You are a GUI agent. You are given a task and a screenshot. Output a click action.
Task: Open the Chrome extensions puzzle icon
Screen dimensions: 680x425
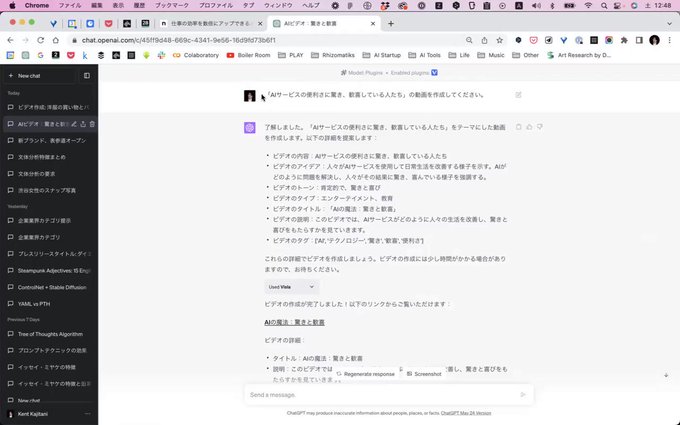pos(624,40)
